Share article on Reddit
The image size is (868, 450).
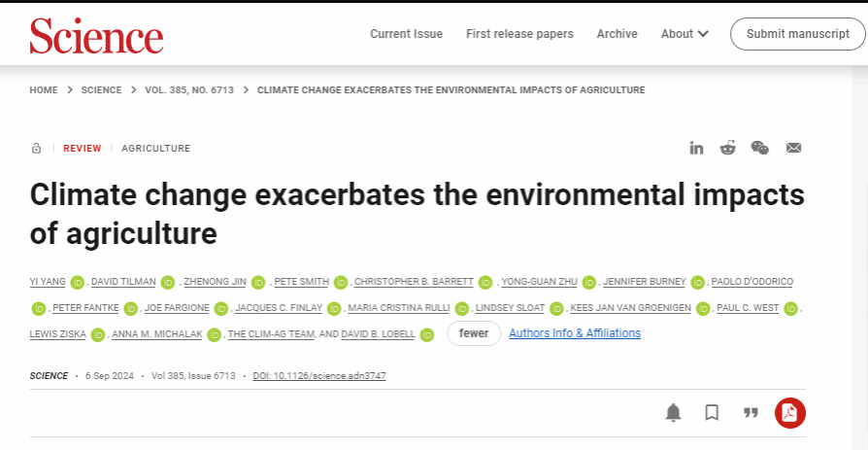(x=728, y=148)
